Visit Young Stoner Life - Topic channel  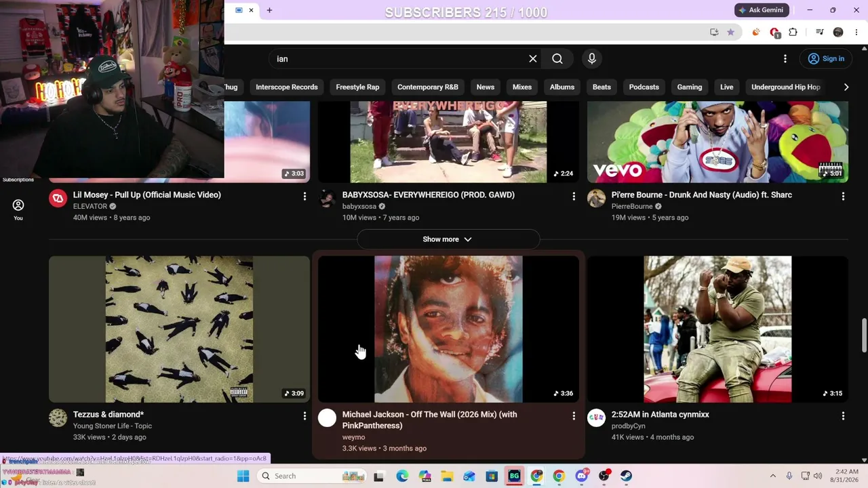[x=113, y=426]
